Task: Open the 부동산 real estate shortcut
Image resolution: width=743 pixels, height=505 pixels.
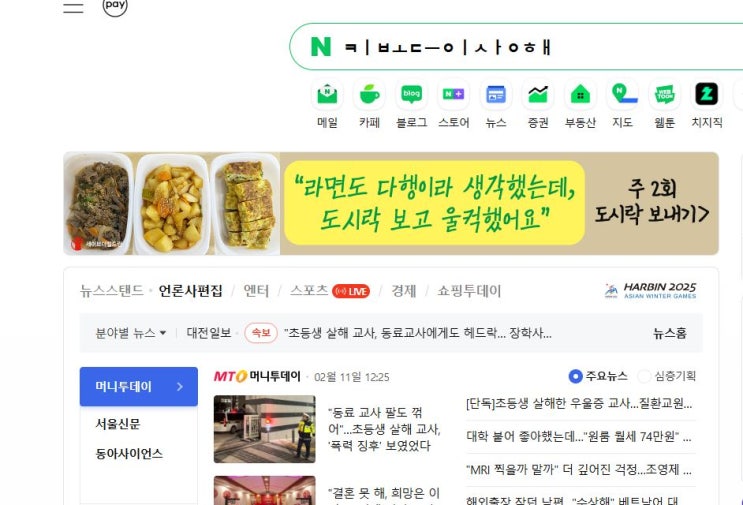Action: pyautogui.click(x=580, y=104)
